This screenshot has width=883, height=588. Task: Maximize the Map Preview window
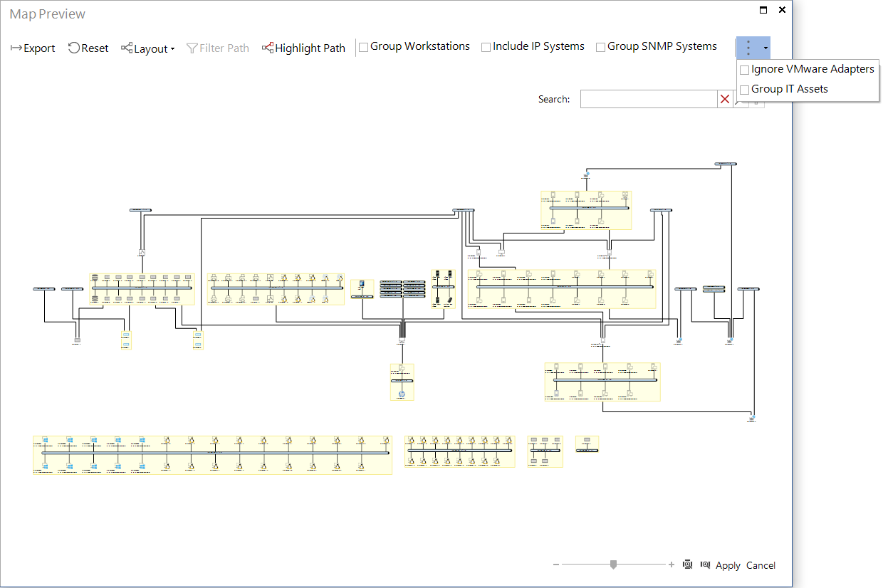click(x=763, y=10)
